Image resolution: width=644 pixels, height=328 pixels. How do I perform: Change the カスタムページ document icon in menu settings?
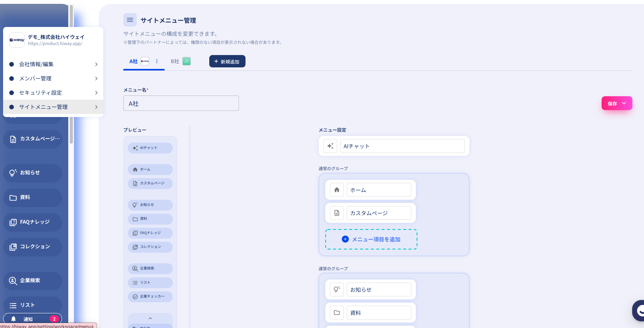pos(337,213)
